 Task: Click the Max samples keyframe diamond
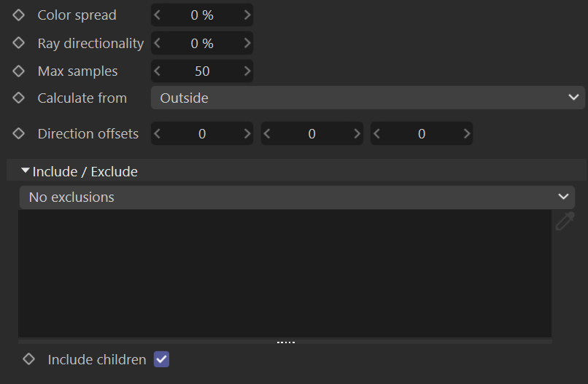point(18,71)
